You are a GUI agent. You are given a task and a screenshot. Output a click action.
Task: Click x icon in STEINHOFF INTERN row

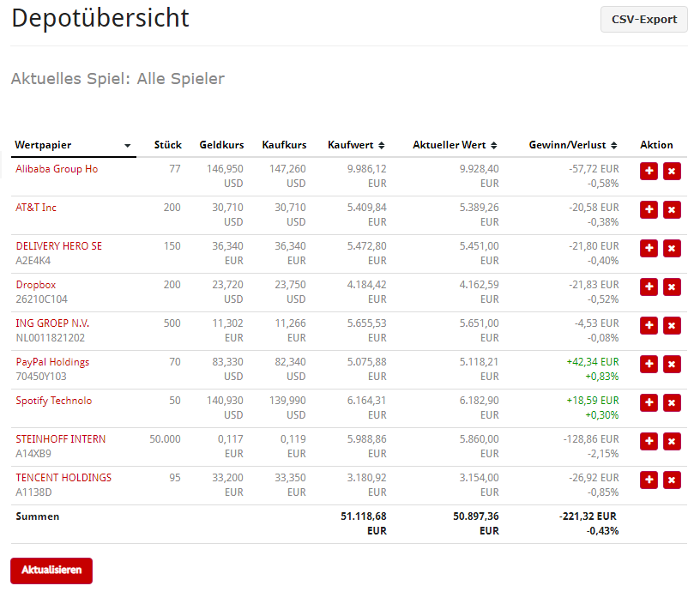click(x=672, y=442)
